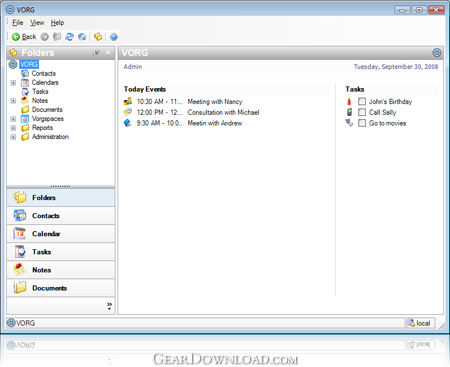Open Consultation with Michael event
The image size is (450, 367).
click(x=223, y=112)
